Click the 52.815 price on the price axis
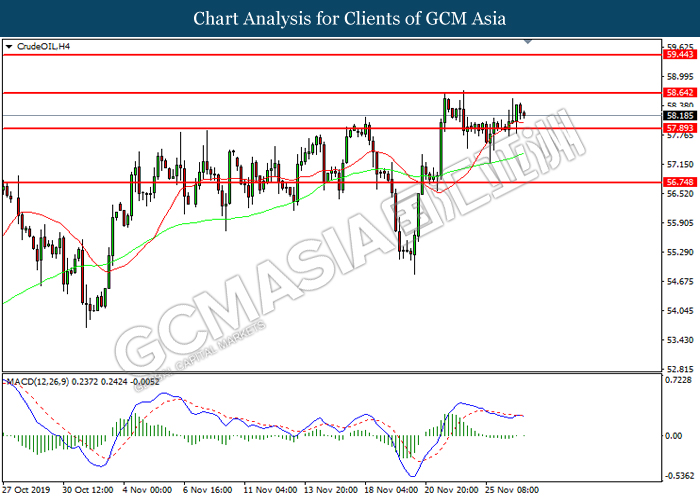This screenshot has width=700, height=500. pyautogui.click(x=680, y=369)
